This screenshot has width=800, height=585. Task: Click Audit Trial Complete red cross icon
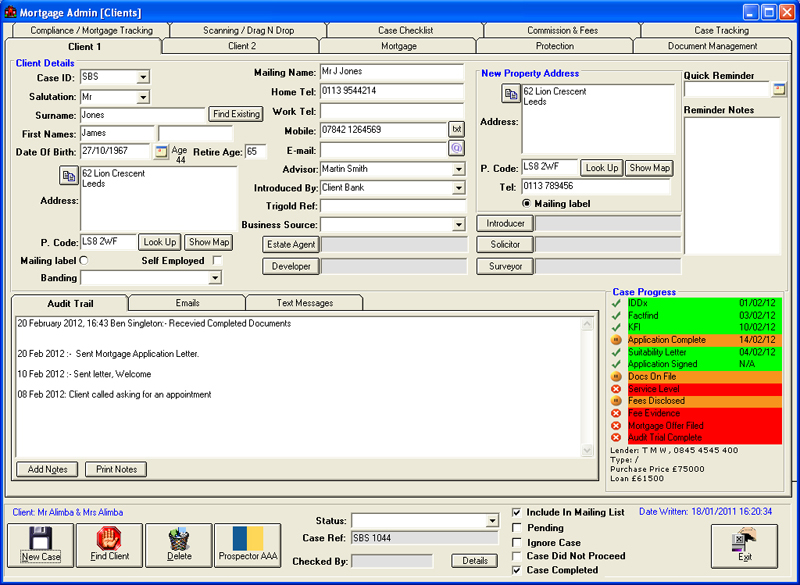[616, 438]
